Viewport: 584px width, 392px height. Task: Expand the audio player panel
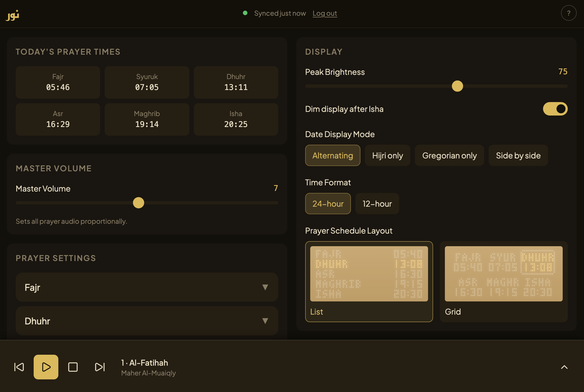tap(564, 367)
